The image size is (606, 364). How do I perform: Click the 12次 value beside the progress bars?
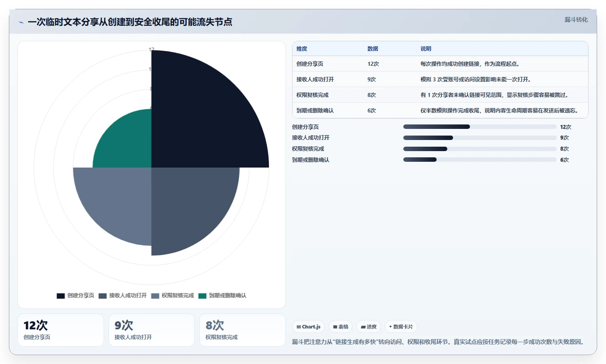click(566, 127)
